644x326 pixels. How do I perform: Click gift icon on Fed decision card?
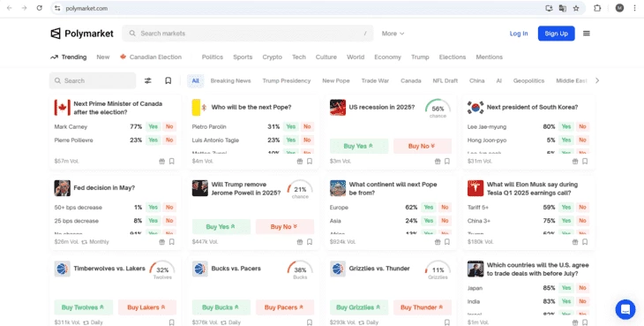click(x=161, y=242)
